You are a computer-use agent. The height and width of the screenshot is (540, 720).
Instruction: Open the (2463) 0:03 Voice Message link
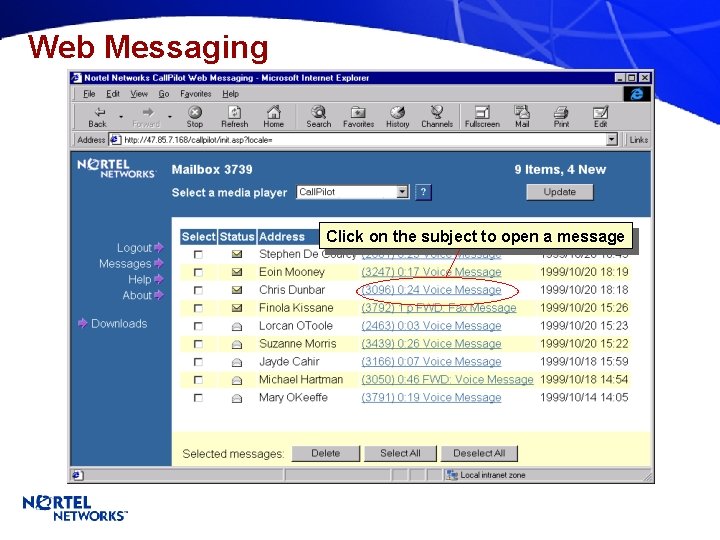[x=431, y=326]
